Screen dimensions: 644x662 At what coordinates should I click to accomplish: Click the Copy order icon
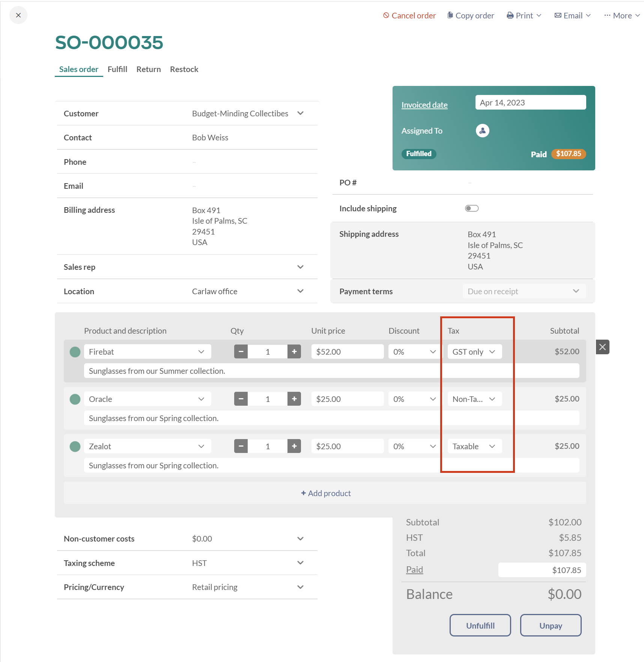pyautogui.click(x=450, y=15)
